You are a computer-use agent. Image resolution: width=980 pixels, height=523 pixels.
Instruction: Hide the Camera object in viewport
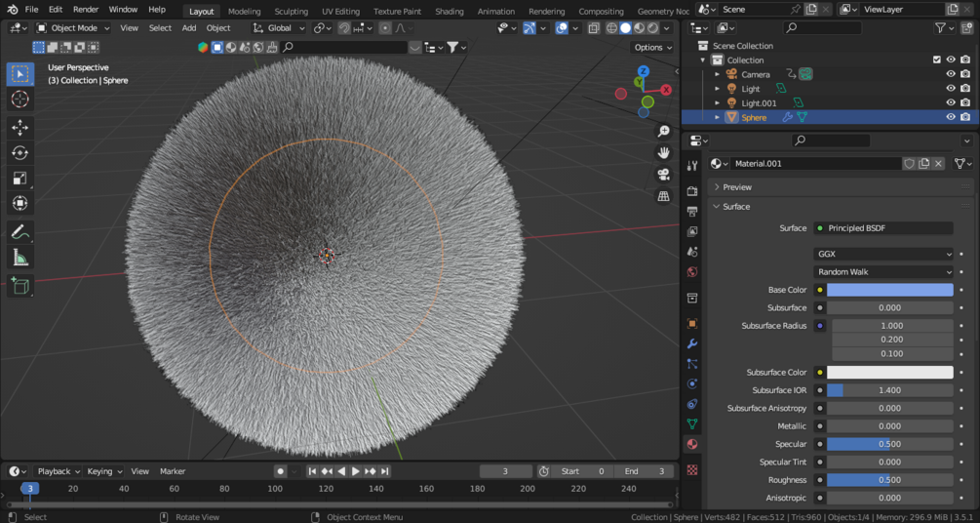coord(951,74)
